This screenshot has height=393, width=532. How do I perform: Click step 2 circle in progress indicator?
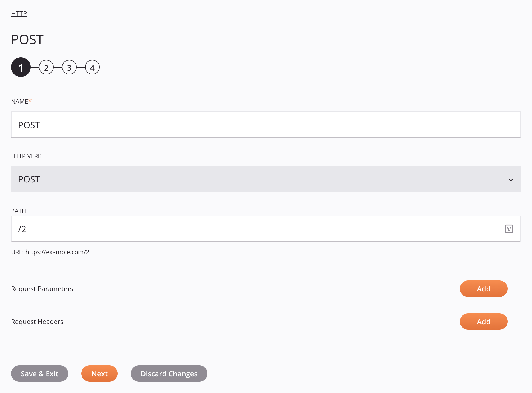[46, 68]
